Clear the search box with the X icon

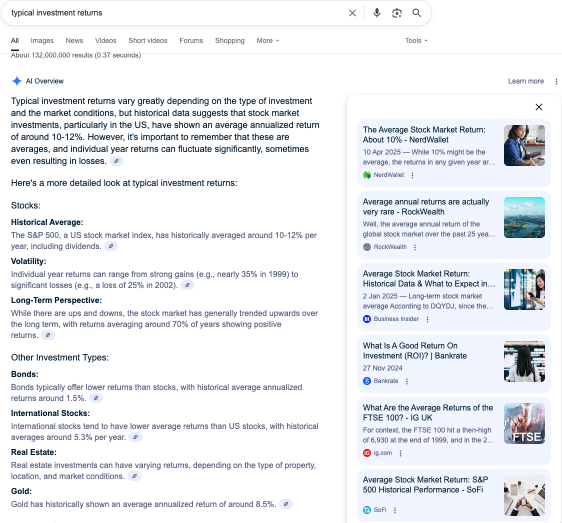tap(352, 13)
